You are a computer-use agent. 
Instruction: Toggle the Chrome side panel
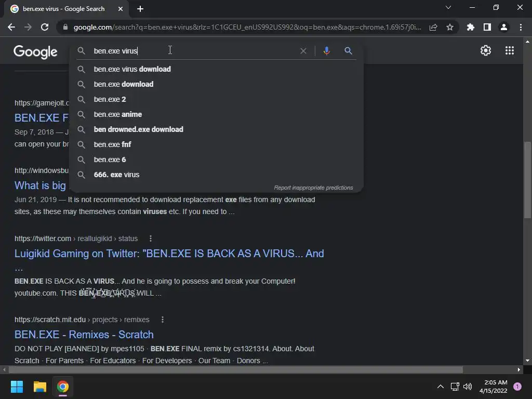(487, 27)
